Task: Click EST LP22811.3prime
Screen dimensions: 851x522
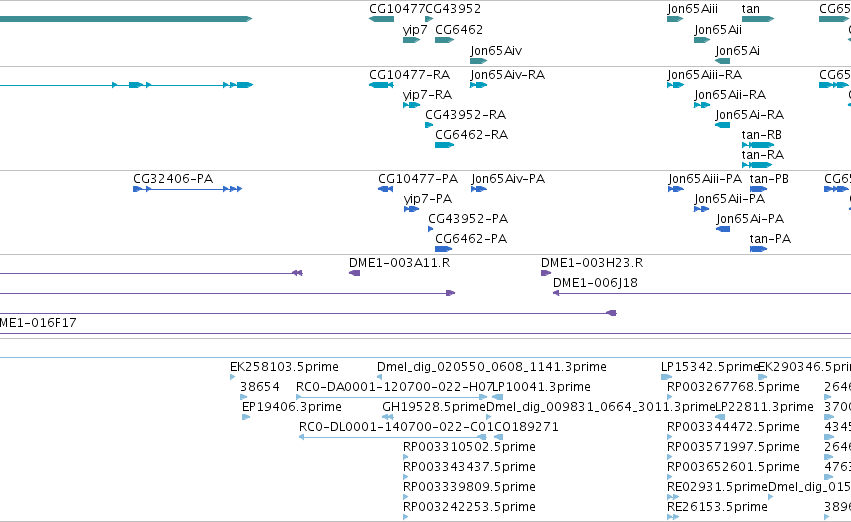Action: [x=764, y=407]
